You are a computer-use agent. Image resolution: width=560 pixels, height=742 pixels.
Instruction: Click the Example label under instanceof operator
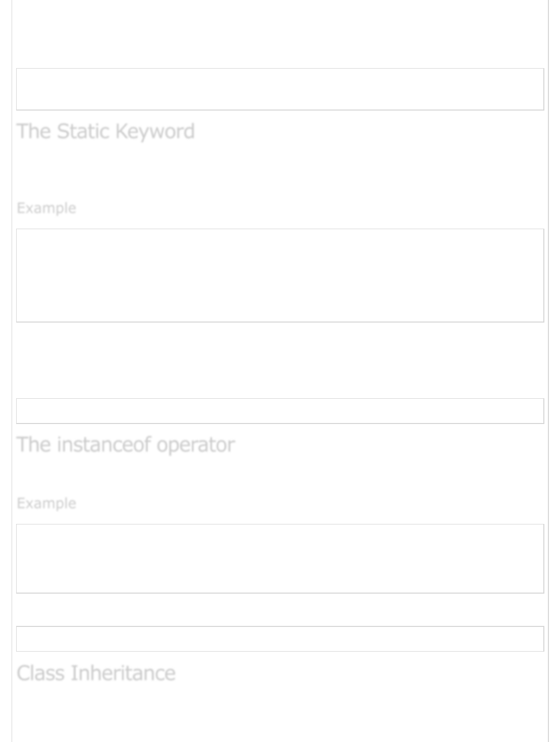coord(46,503)
